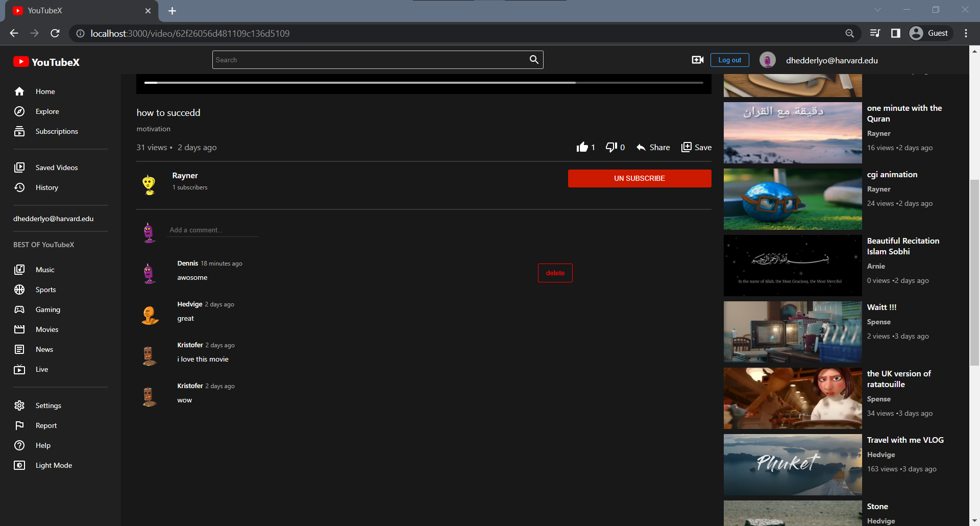This screenshot has height=526, width=980.
Task: Share the video
Action: [653, 147]
